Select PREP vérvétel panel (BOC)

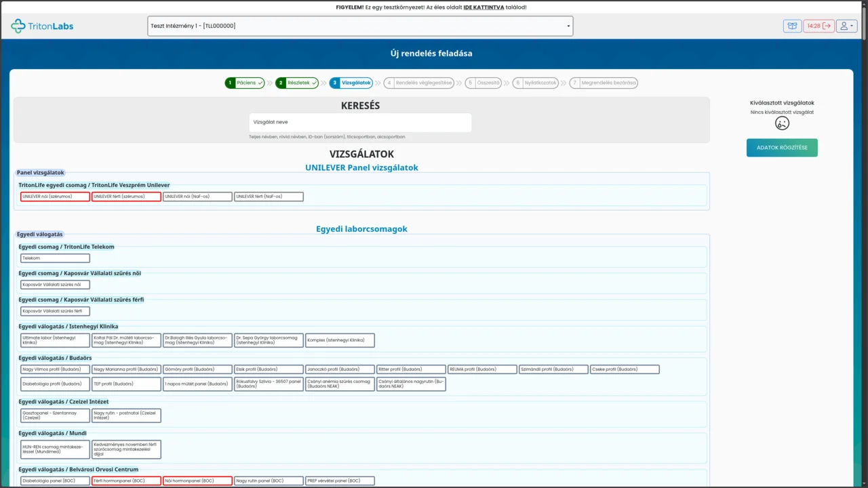tap(340, 481)
